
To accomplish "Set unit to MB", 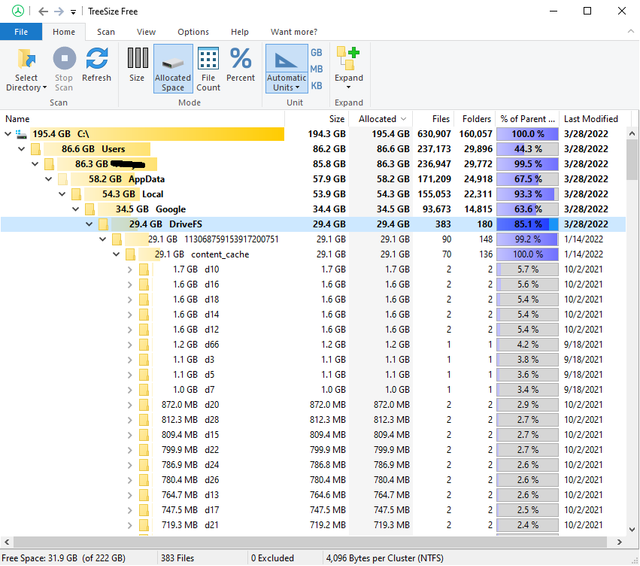I will pyautogui.click(x=316, y=69).
